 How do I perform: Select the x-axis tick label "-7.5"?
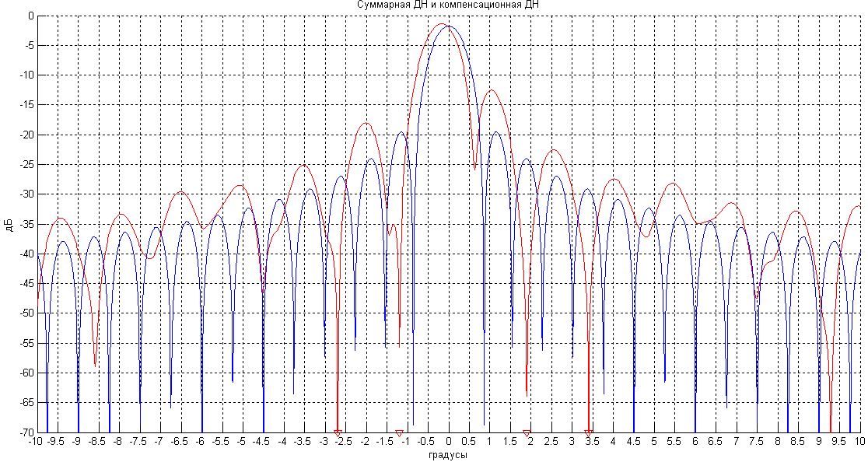click(x=139, y=442)
